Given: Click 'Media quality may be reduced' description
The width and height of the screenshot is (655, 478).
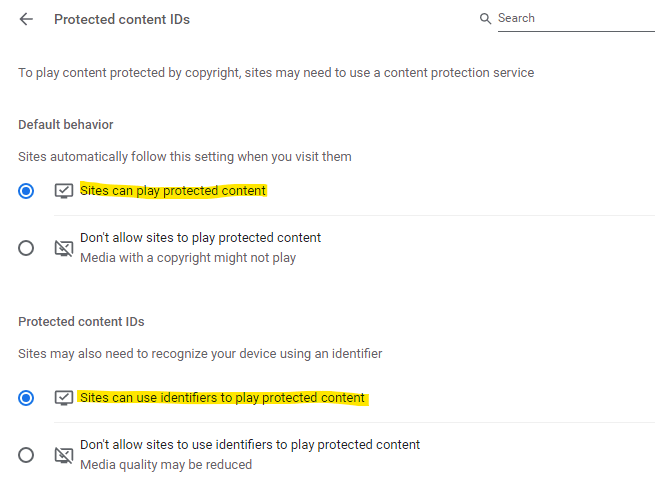Looking at the screenshot, I should pos(166,465).
